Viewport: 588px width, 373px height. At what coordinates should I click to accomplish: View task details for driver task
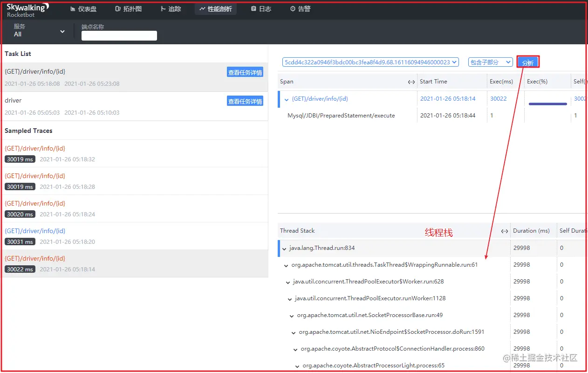[245, 101]
